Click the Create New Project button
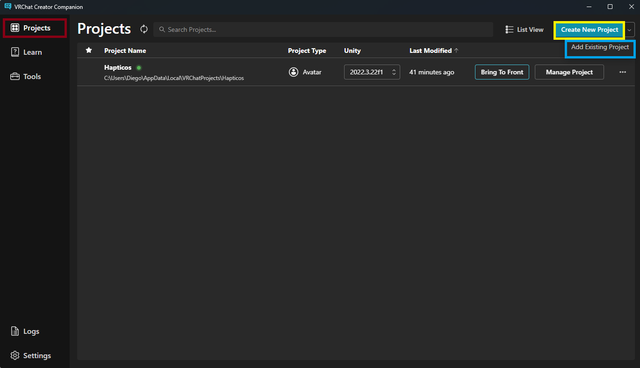This screenshot has width=640, height=368. coord(589,30)
